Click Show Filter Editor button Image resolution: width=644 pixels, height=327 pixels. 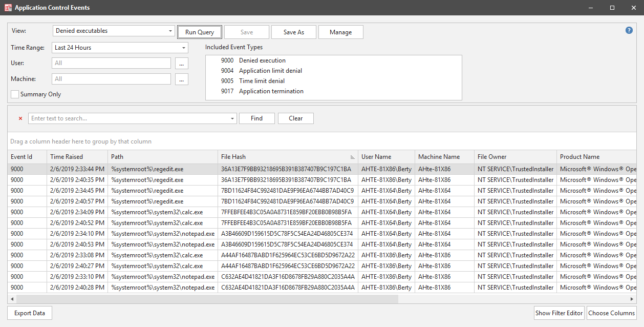[559, 313]
